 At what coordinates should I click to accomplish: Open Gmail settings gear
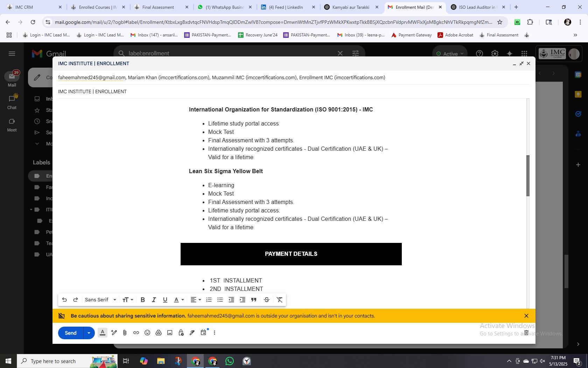(495, 54)
